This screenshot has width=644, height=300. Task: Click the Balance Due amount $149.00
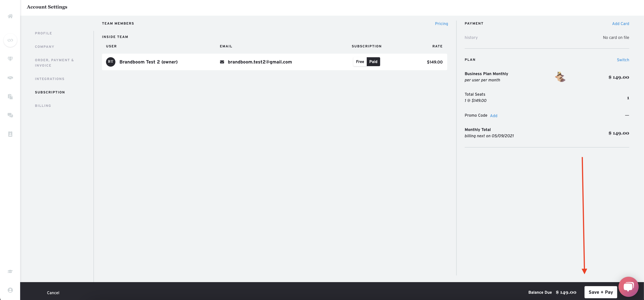566,292
